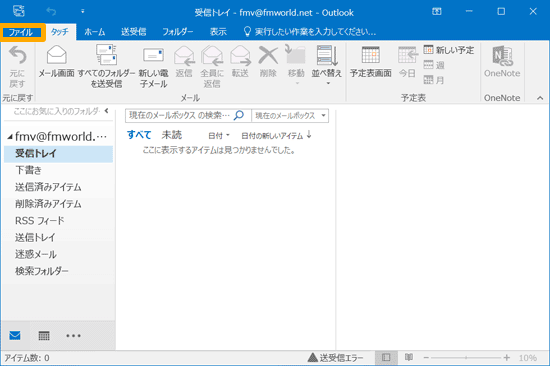
Task: Click the 送受信エラー status warning
Action: pos(335,358)
